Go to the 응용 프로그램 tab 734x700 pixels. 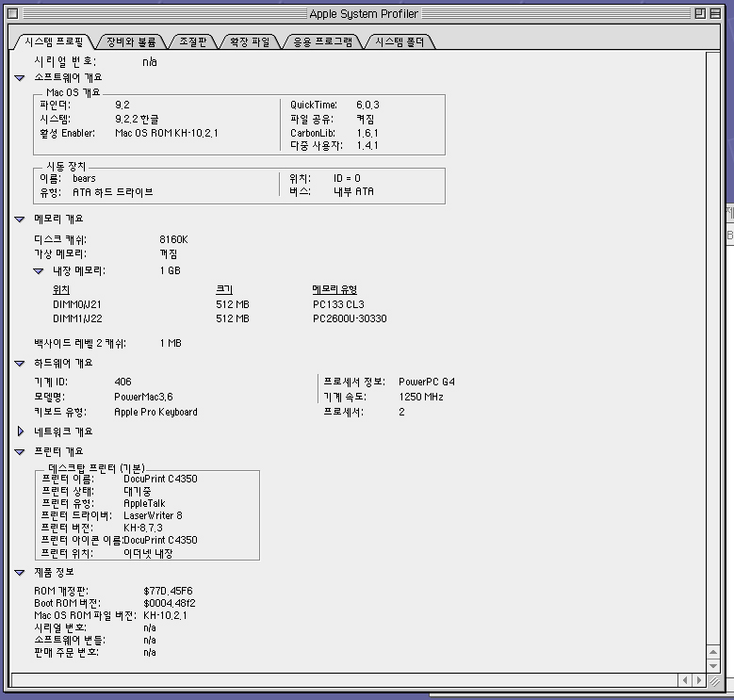point(322,42)
